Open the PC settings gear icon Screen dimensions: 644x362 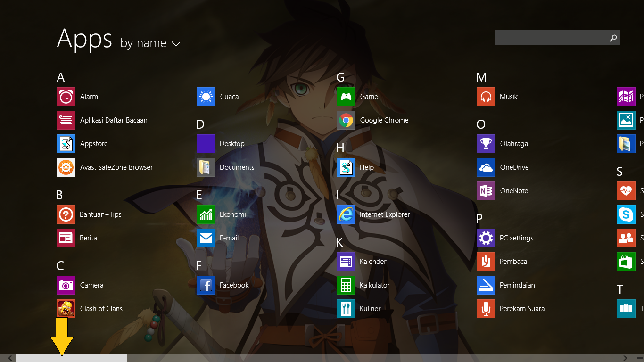click(x=486, y=238)
